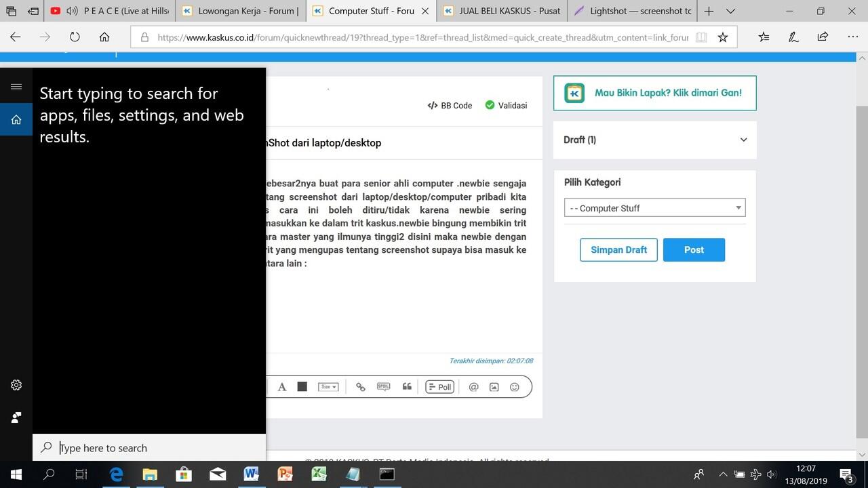Click the font style A icon in editor toolbar
Screen dimensions: 868x488
(x=282, y=387)
